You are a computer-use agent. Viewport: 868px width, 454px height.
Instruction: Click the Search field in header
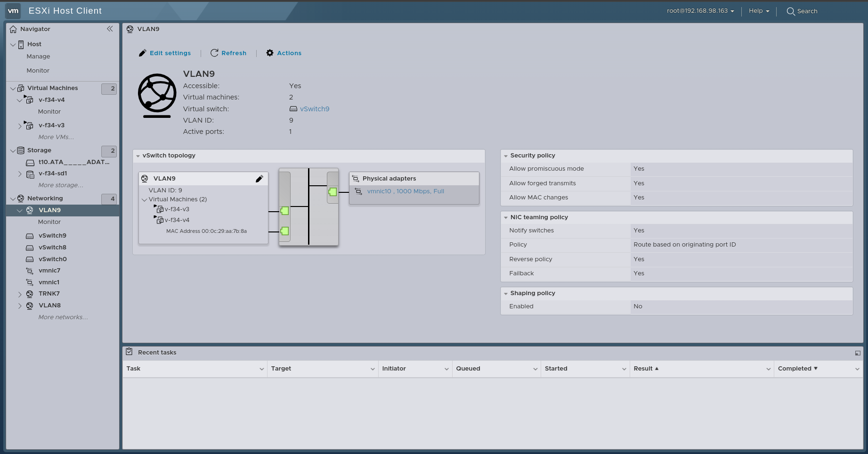coord(807,11)
